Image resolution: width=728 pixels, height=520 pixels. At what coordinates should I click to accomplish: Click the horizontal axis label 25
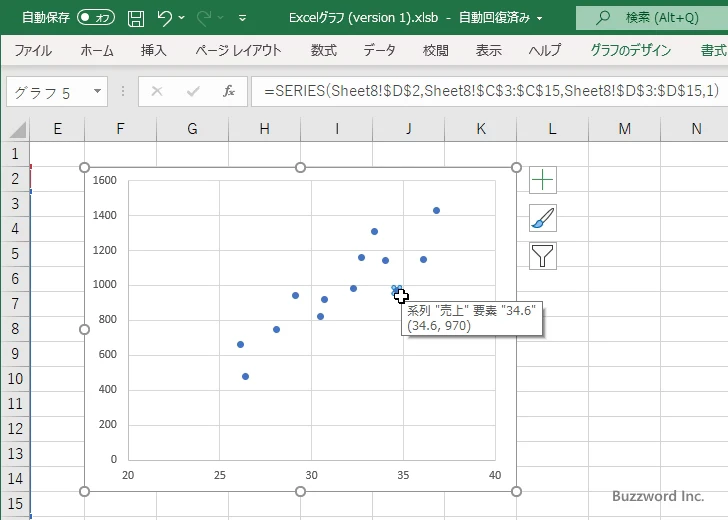(x=220, y=475)
